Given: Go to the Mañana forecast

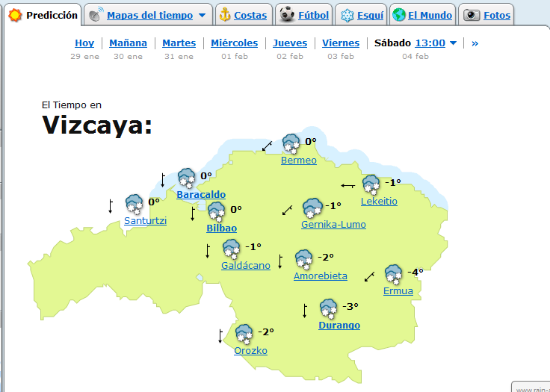Looking at the screenshot, I should (128, 43).
